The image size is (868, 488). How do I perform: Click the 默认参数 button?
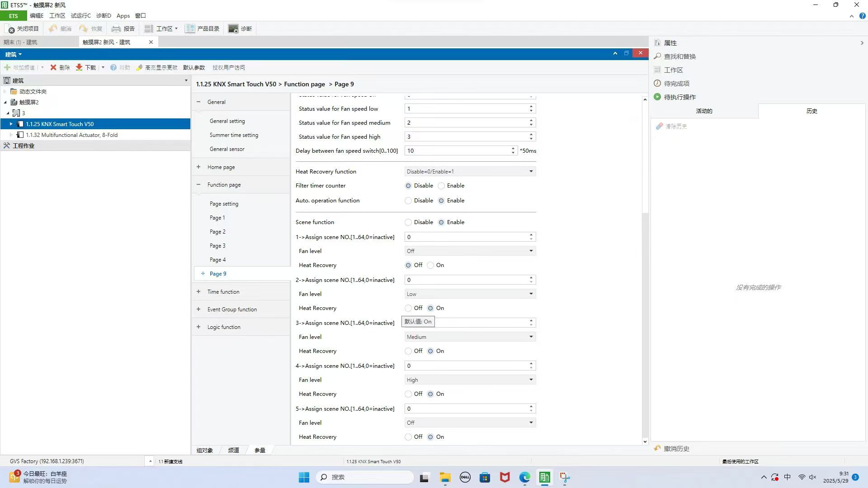pyautogui.click(x=194, y=68)
